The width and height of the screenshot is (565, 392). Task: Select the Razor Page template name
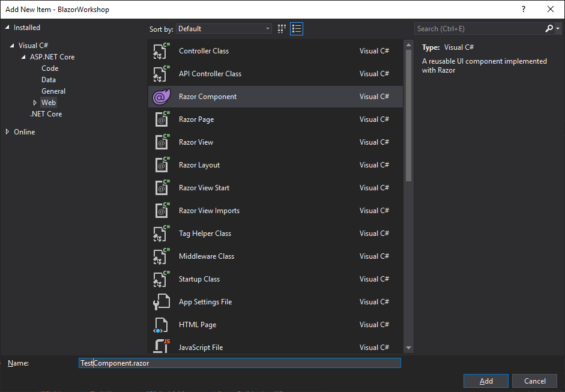[196, 119]
